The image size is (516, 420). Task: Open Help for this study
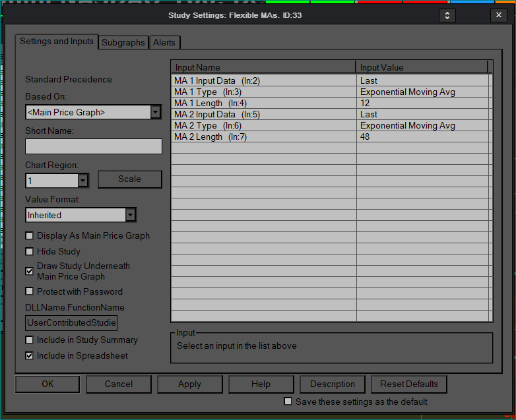261,384
